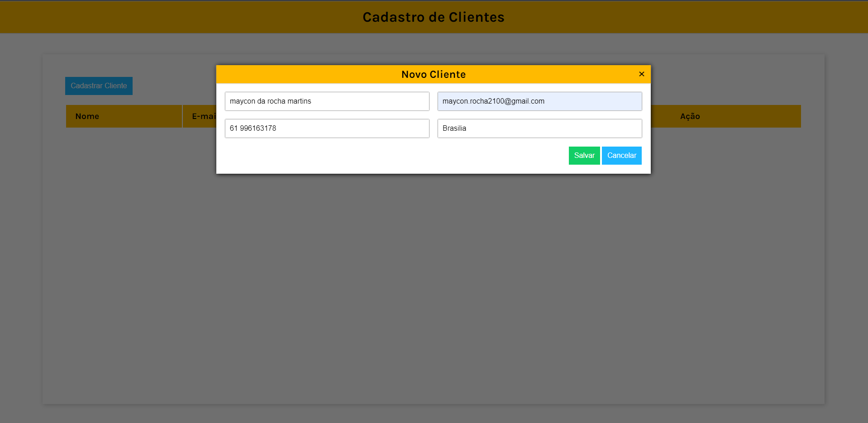868x423 pixels.
Task: Click the yellow modal header bar
Action: pos(317,74)
